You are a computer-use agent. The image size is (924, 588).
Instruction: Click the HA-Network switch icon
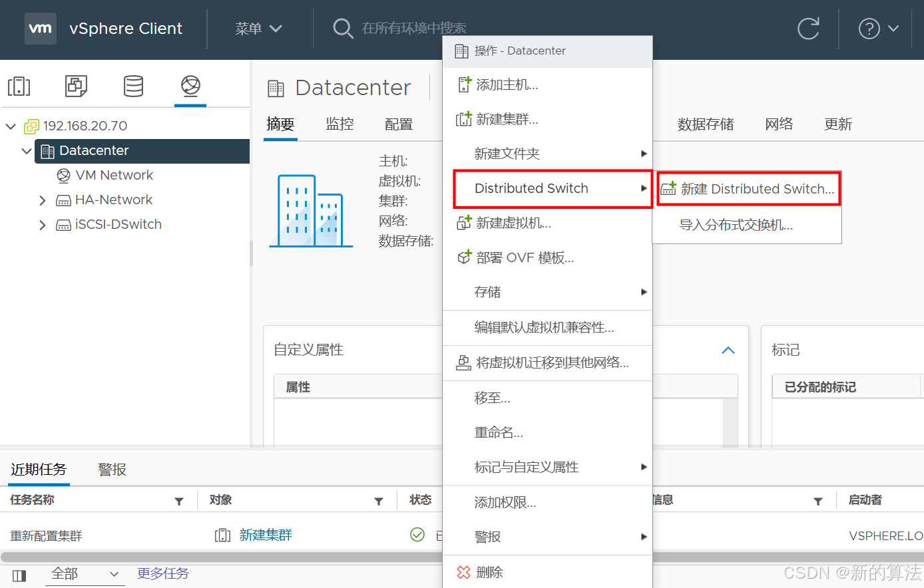coord(63,200)
